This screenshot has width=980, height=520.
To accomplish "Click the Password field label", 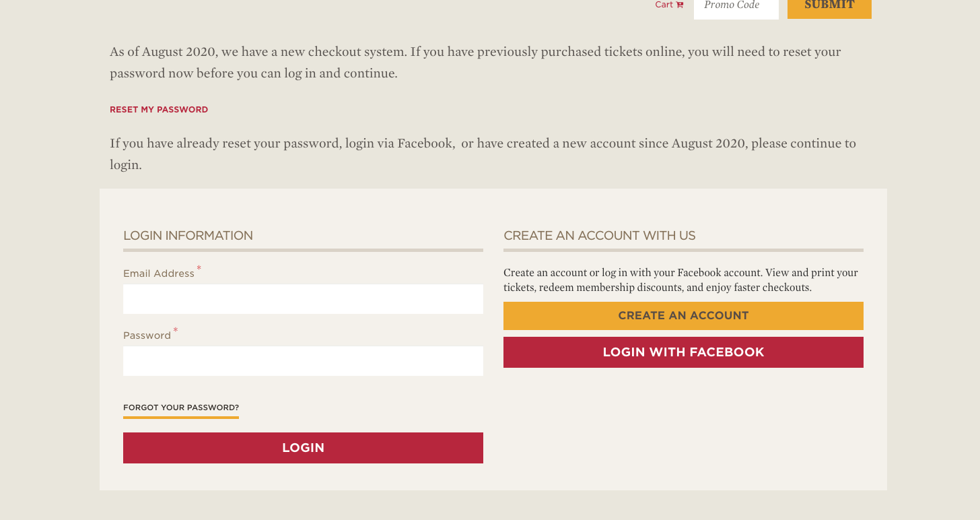I will coord(147,335).
